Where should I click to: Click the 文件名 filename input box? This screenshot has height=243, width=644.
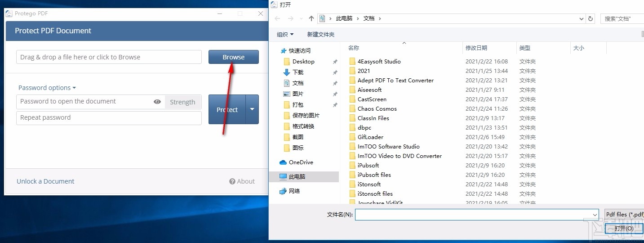(x=473, y=215)
